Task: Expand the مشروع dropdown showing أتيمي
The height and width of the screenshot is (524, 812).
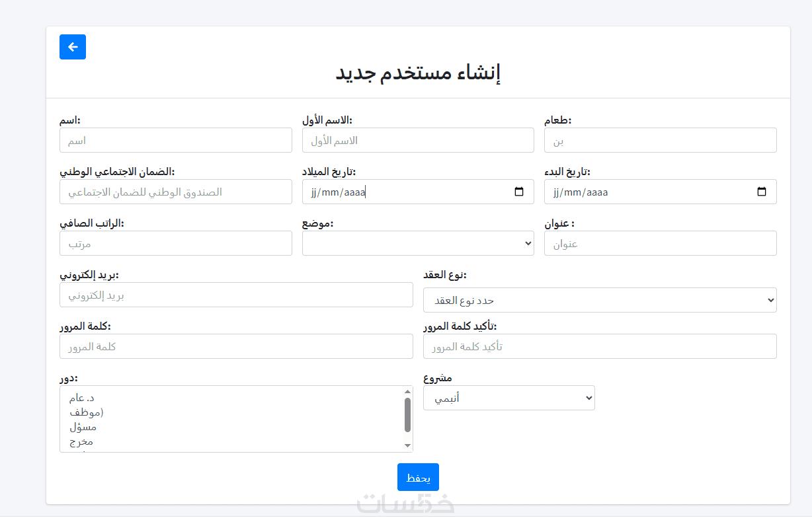Action: pos(508,398)
